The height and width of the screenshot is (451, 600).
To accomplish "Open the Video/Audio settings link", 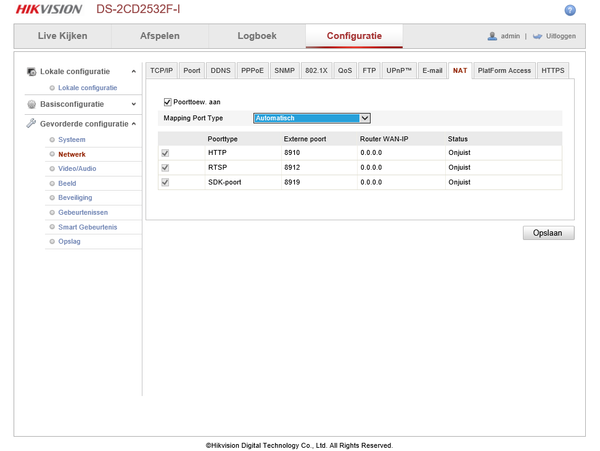I will click(x=77, y=169).
